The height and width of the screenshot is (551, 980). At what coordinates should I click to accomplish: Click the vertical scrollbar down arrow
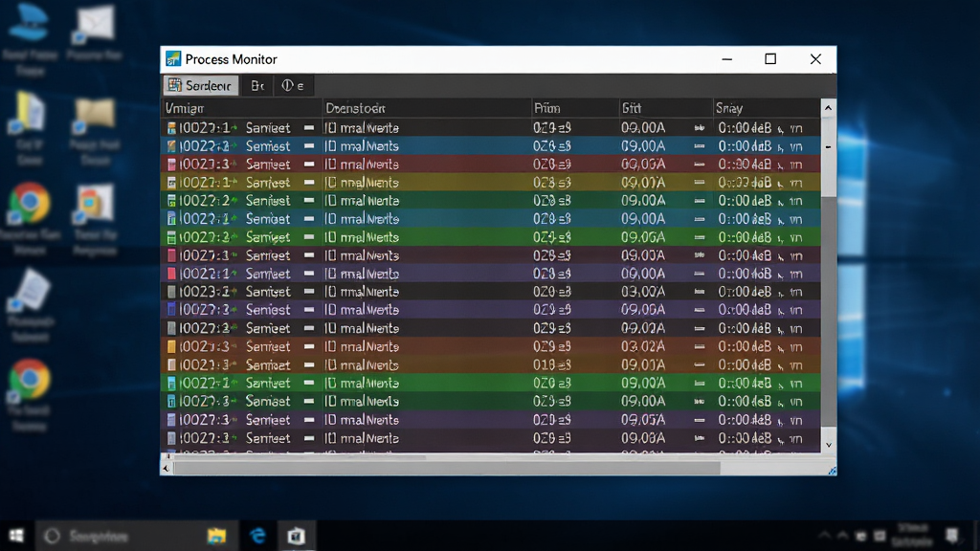coord(828,445)
